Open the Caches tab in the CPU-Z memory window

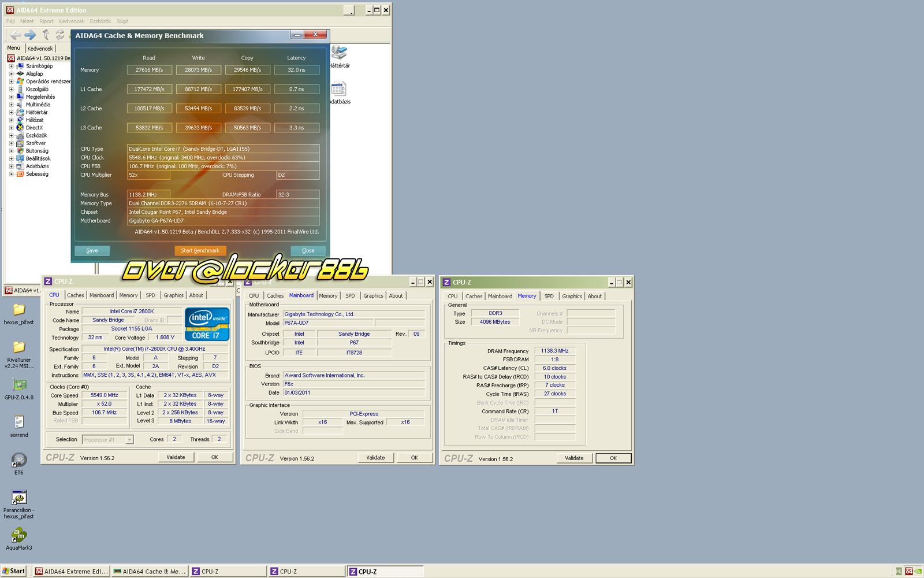[474, 297]
